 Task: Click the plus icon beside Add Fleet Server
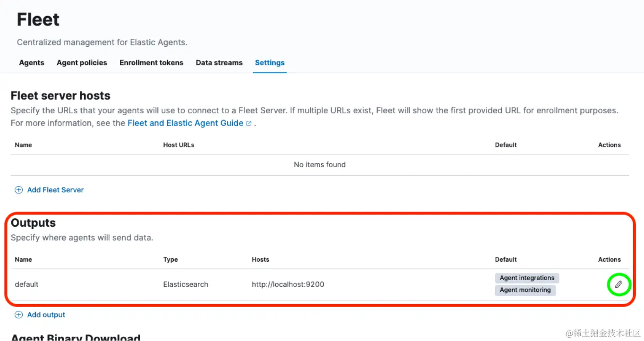click(x=19, y=190)
